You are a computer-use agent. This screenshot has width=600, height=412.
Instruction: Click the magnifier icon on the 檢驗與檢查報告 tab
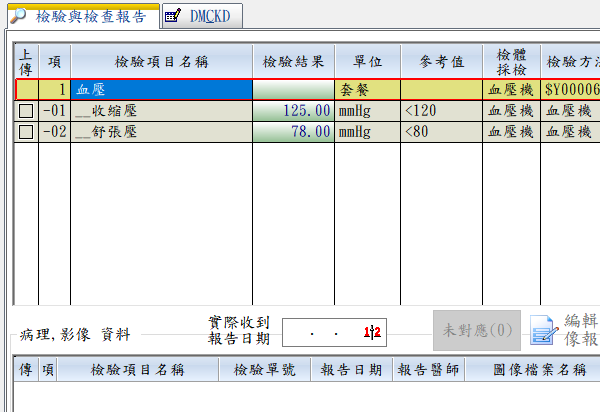(x=17, y=15)
